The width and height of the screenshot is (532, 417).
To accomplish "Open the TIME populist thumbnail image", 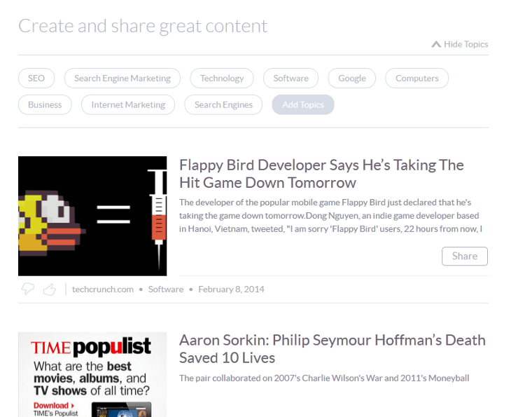I will click(x=92, y=374).
